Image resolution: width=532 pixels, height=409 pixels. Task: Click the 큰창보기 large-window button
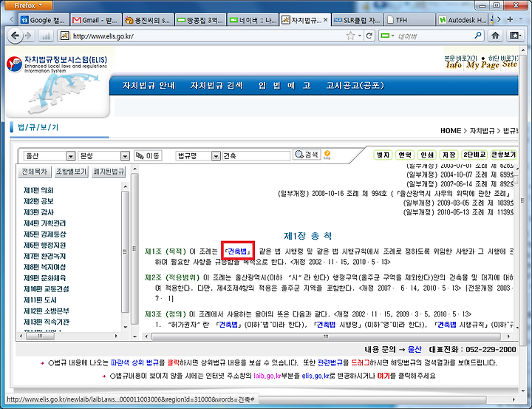pos(504,155)
